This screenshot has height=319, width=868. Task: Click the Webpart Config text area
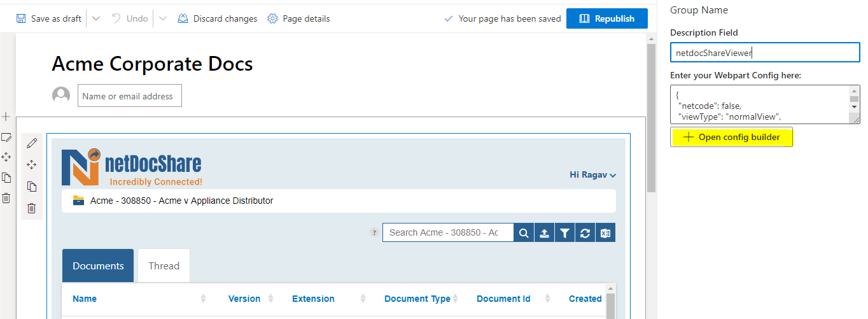click(760, 104)
